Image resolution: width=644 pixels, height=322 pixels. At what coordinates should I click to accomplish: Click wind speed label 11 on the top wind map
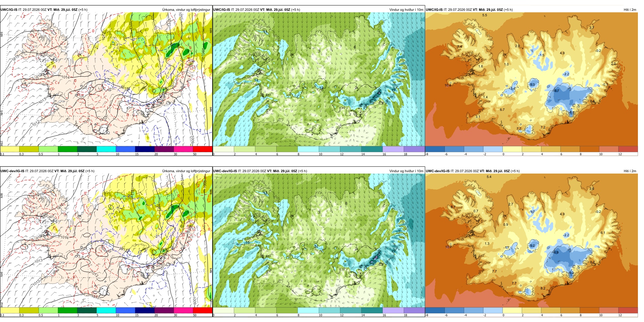265,32
